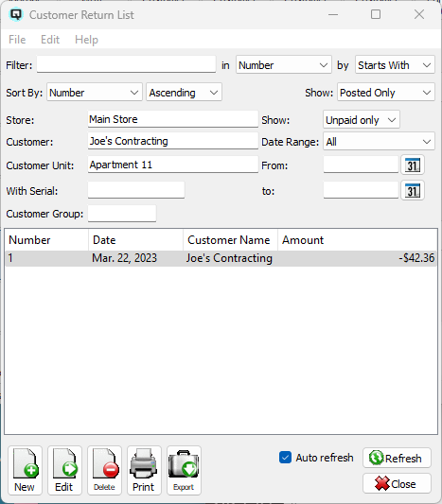Expand the Posted Only show dropdown
This screenshot has height=504, width=442.
(x=386, y=93)
